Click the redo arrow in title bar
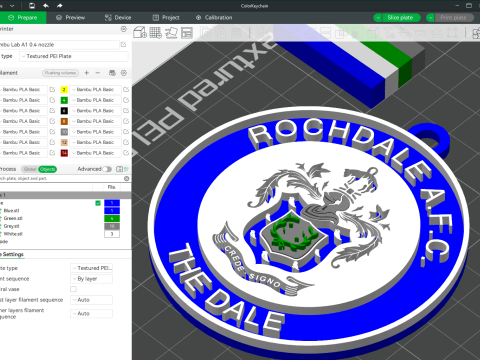Image resolution: width=480 pixels, height=360 pixels. point(59,6)
